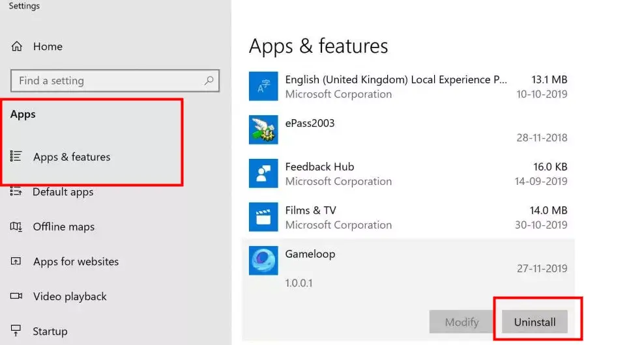Click the Apps & features list icon
644x345 pixels.
[x=16, y=156]
